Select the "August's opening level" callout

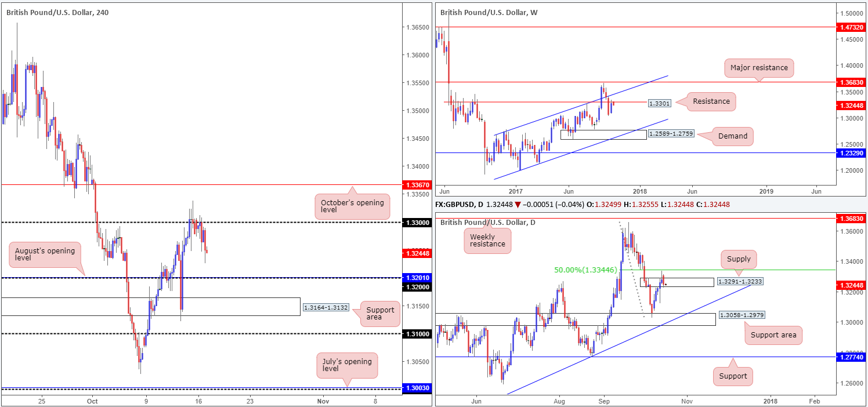(x=45, y=255)
